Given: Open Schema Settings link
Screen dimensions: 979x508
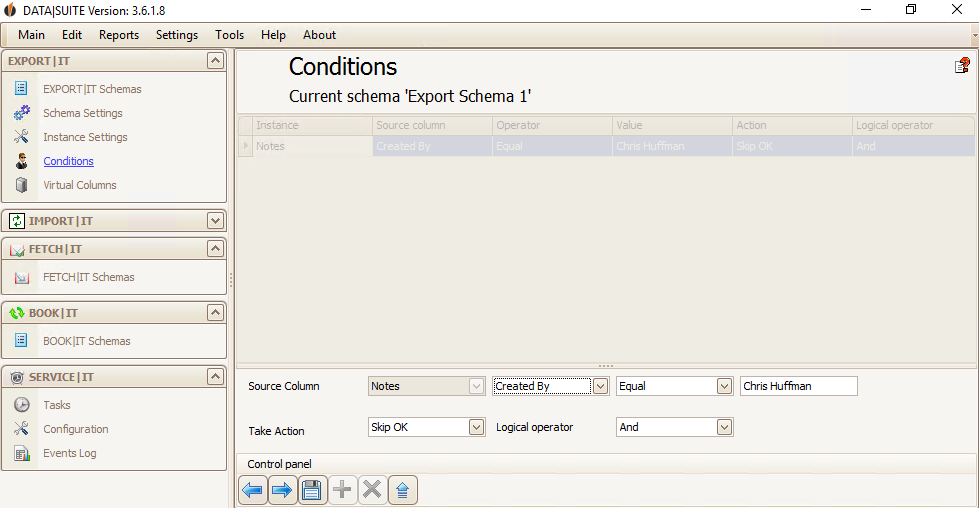Looking at the screenshot, I should (82, 113).
